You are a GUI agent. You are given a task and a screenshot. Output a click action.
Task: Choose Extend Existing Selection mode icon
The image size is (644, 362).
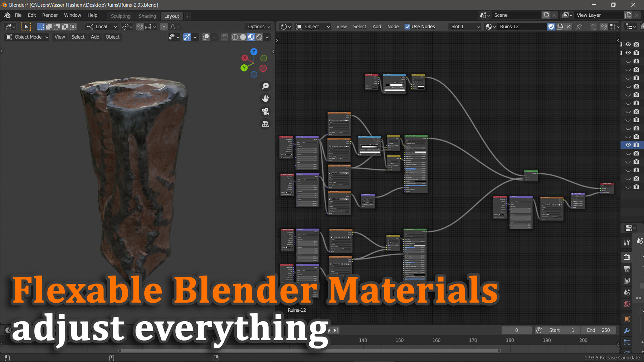49,26
